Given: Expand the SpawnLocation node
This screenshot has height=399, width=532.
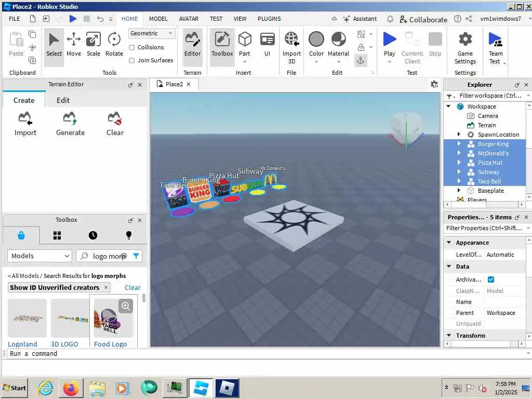Looking at the screenshot, I should pos(459,135).
